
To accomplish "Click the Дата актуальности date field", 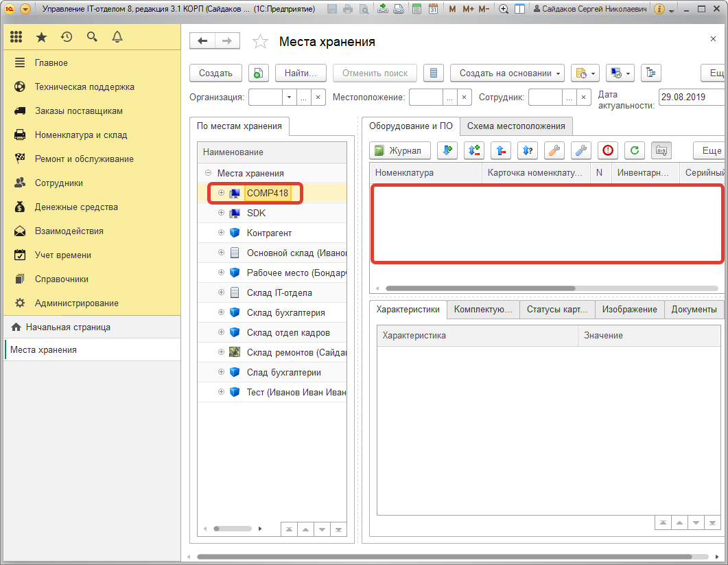I will pyautogui.click(x=692, y=97).
